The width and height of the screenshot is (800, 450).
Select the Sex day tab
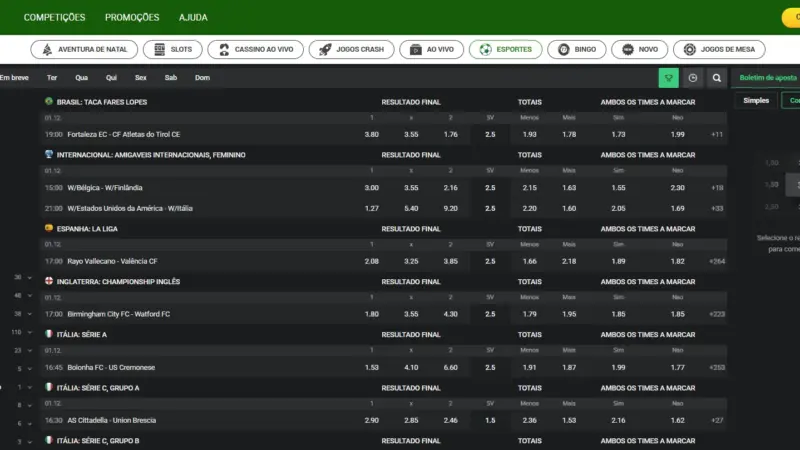point(141,78)
